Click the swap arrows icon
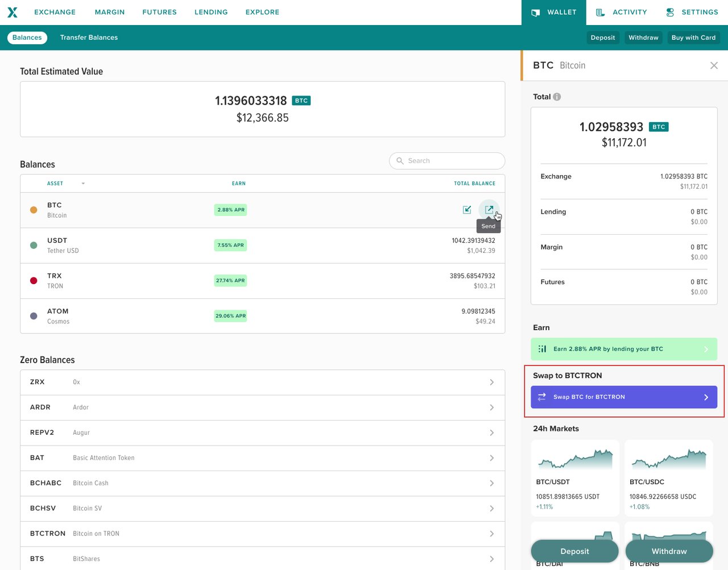 pos(541,397)
